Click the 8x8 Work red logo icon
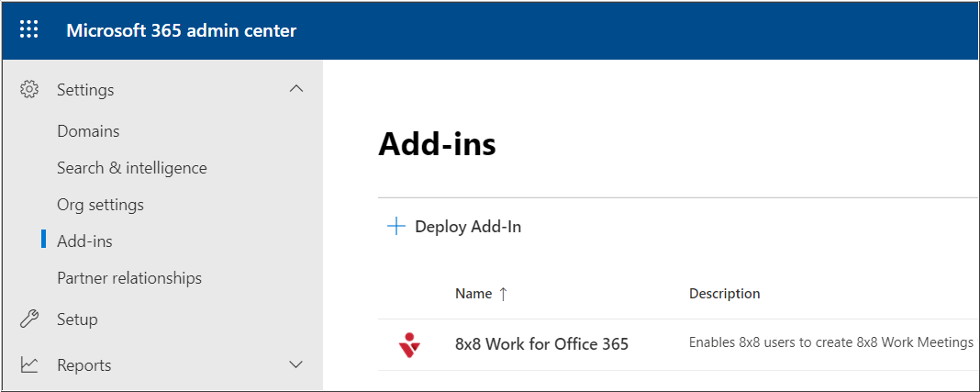The image size is (980, 392). [409, 344]
